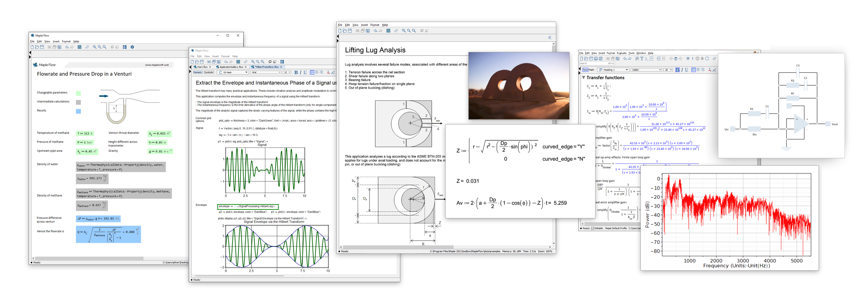Click vertical scrollbar up arrow in Lifting Lug
Screen dimensions: 868x308
pos(554,44)
